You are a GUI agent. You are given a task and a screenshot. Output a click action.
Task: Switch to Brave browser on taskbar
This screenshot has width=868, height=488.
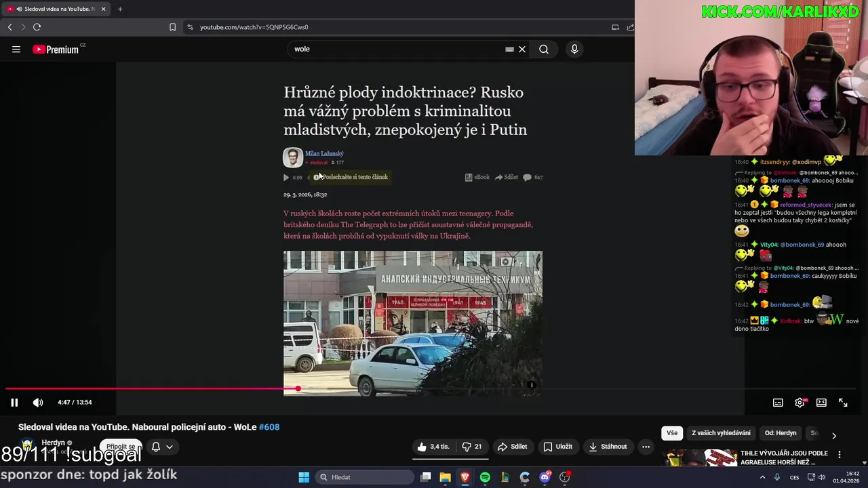(465, 477)
